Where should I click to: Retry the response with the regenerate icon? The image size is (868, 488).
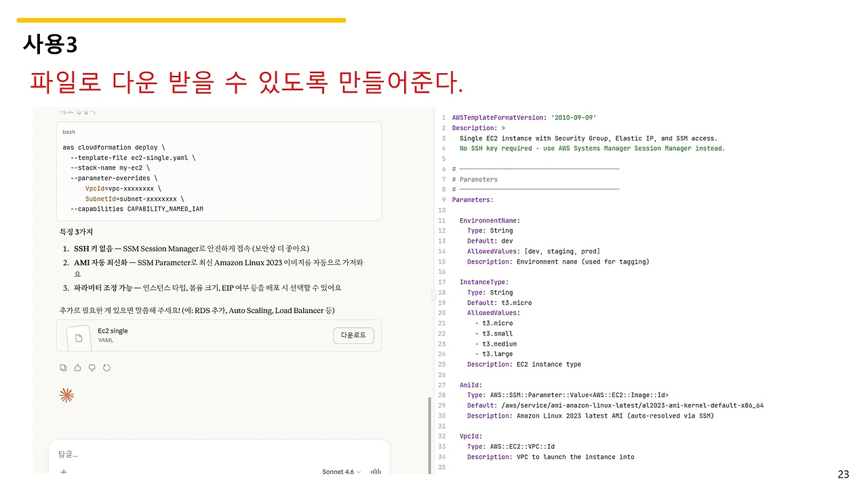point(108,367)
